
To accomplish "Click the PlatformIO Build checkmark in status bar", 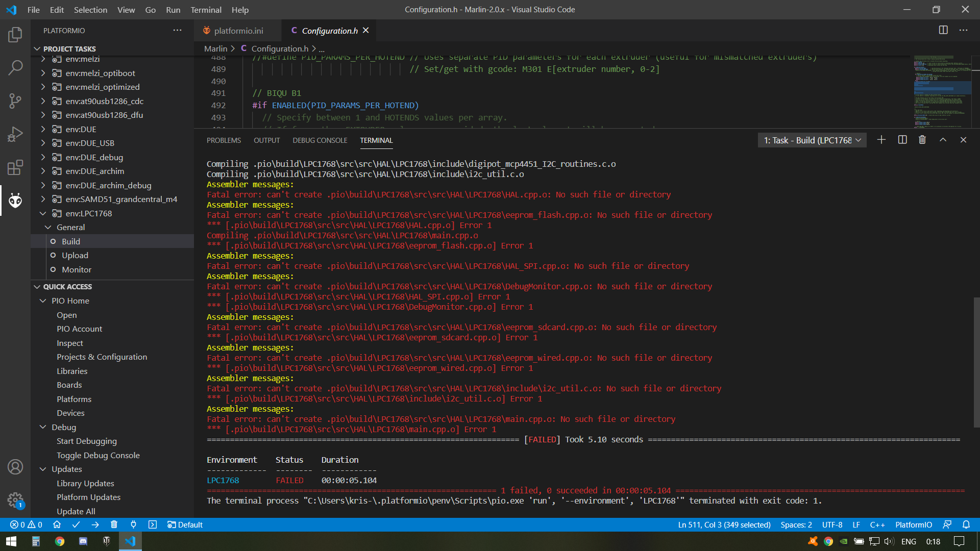I will (76, 524).
